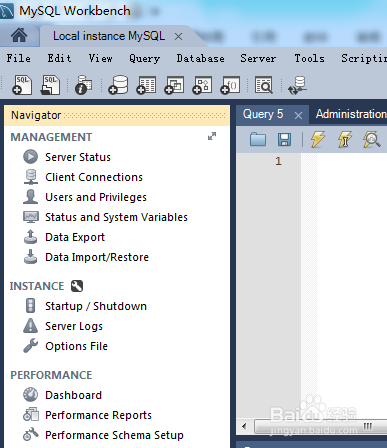Open the View menu
Screen dimensions: 387x448
coord(100,58)
